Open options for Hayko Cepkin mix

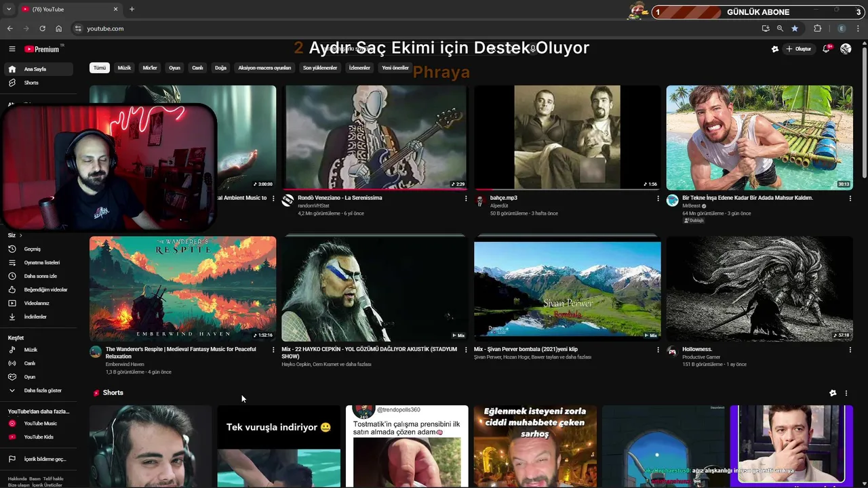click(x=466, y=350)
